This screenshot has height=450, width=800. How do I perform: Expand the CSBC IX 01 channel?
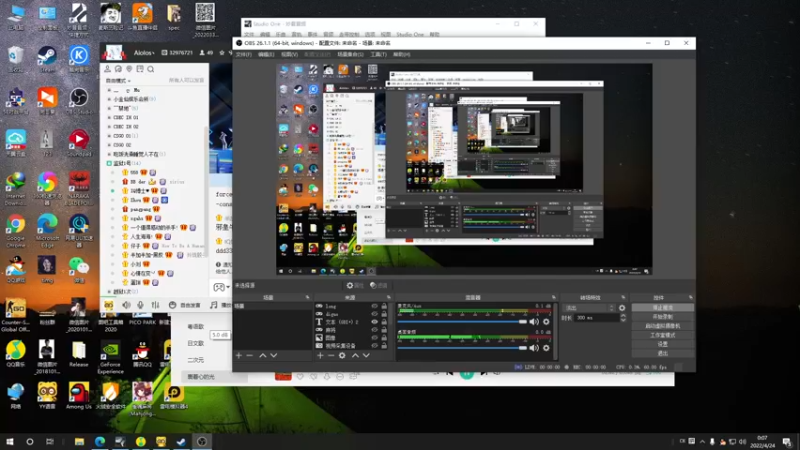[x=109, y=117]
